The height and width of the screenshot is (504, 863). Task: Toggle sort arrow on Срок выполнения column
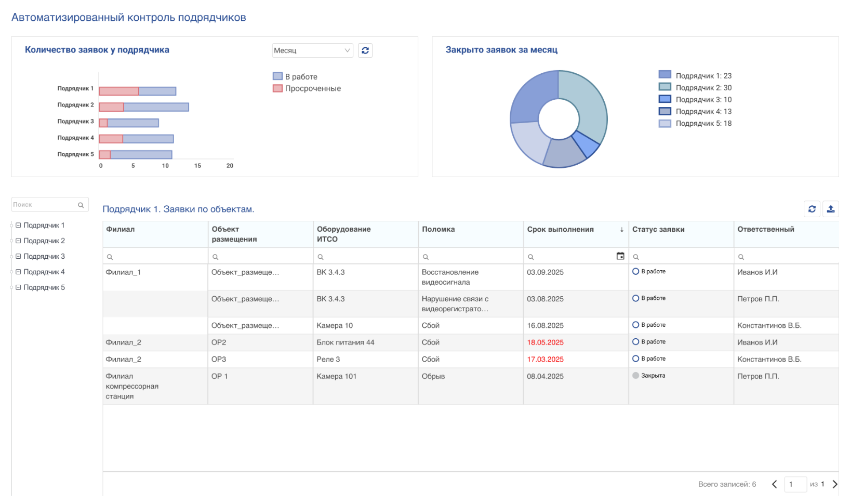point(621,230)
